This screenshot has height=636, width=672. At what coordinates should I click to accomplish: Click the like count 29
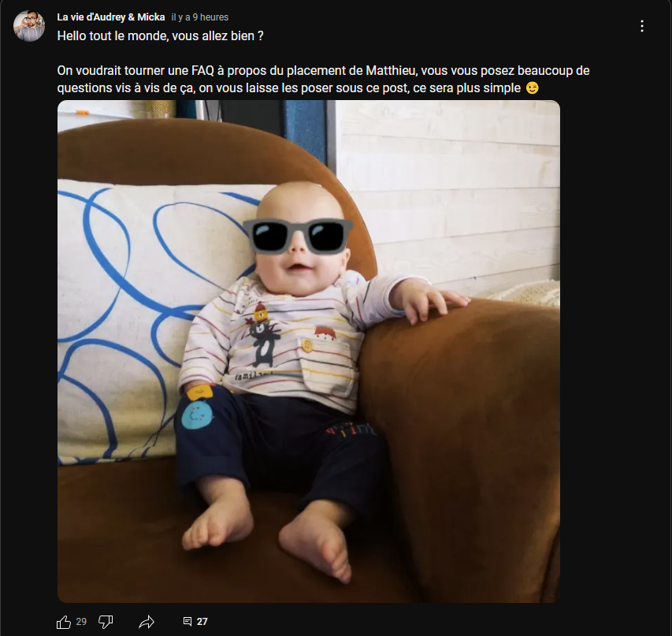click(81, 622)
